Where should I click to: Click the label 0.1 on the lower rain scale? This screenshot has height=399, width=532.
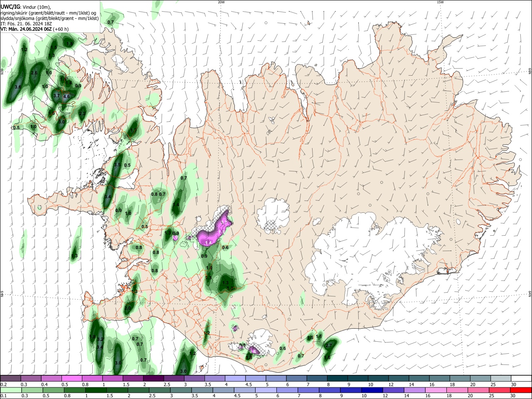click(x=3, y=396)
